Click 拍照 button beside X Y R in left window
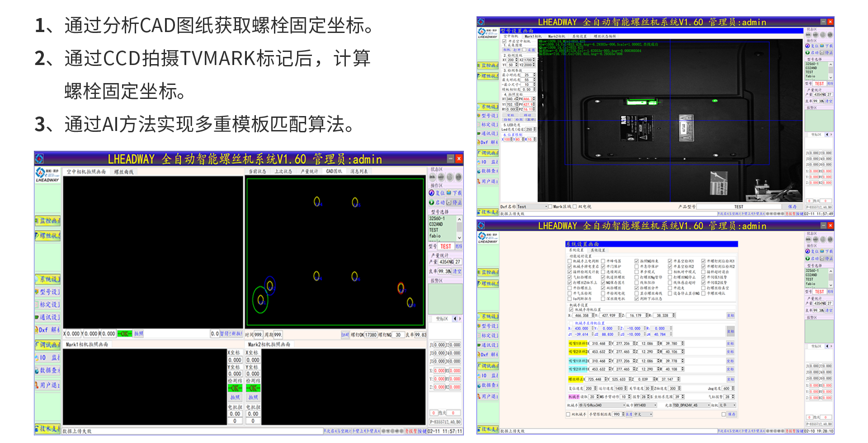Screen dimensions: 868x443 click(x=138, y=334)
